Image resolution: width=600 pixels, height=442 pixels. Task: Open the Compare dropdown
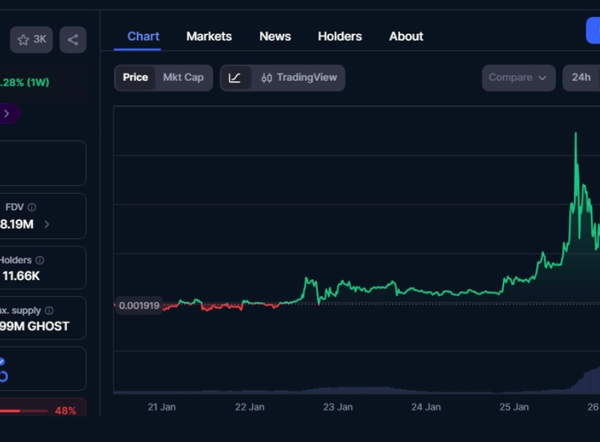point(518,78)
